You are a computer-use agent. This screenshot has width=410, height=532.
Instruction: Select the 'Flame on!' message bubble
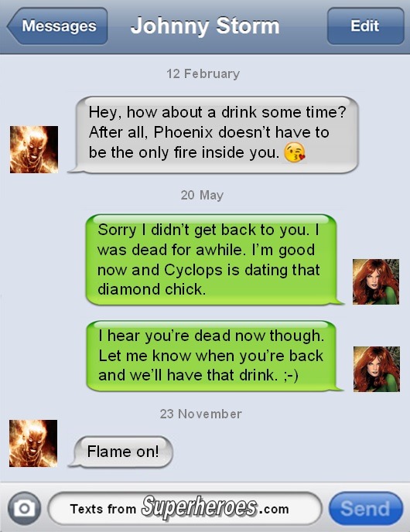pos(121,452)
